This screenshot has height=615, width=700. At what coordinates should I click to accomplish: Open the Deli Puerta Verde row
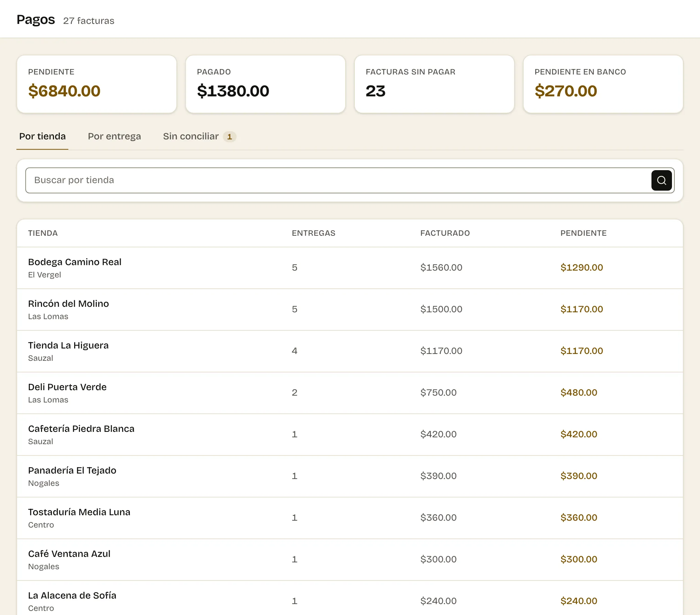(350, 393)
